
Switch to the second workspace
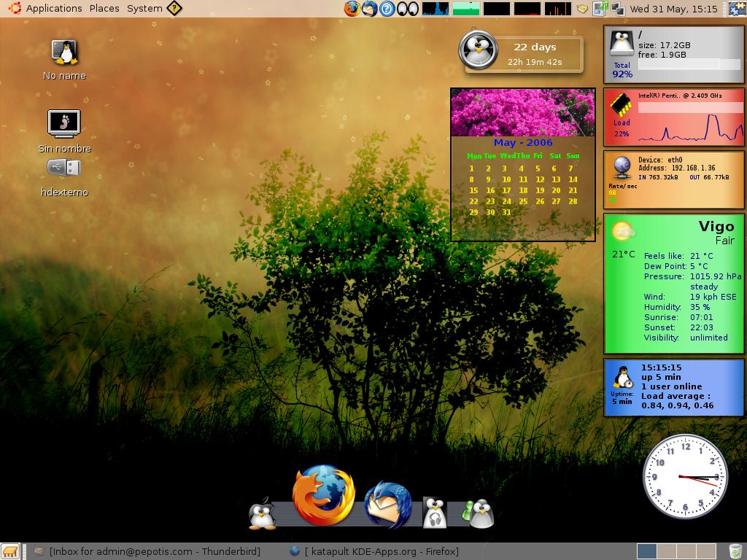(666, 551)
